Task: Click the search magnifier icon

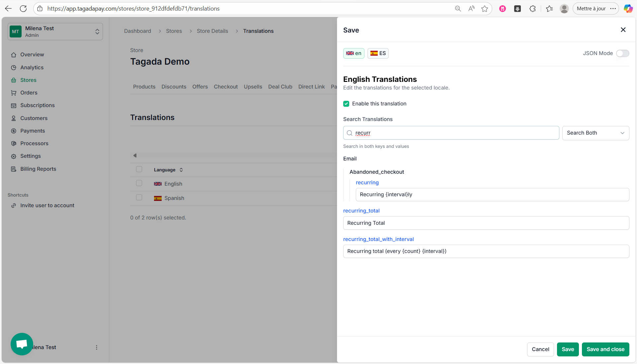Action: [x=350, y=133]
